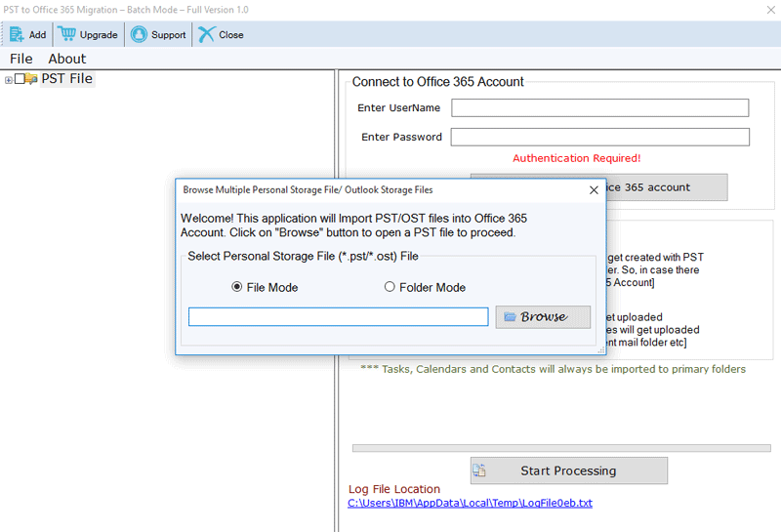
Task: Close the main application window
Action: 770,10
